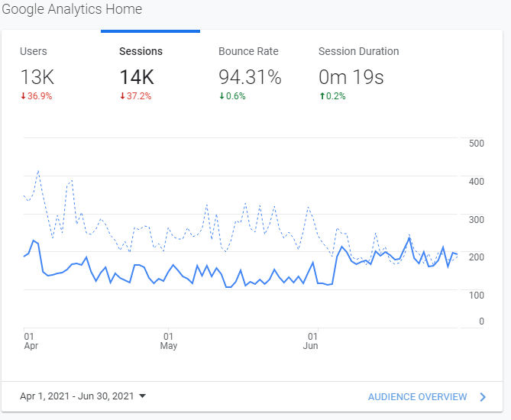Click the green down arrow beside 0.6%
The image size is (511, 420).
click(222, 96)
